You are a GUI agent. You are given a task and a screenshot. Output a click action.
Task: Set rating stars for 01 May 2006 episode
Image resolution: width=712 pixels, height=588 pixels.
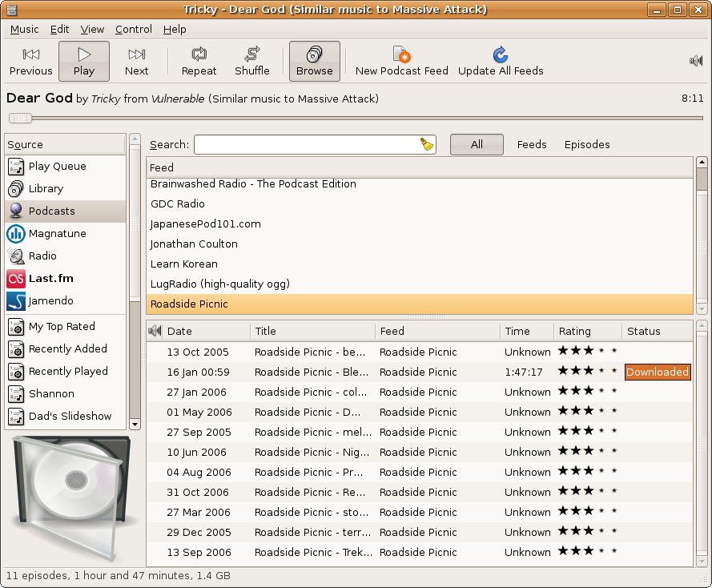tap(588, 411)
